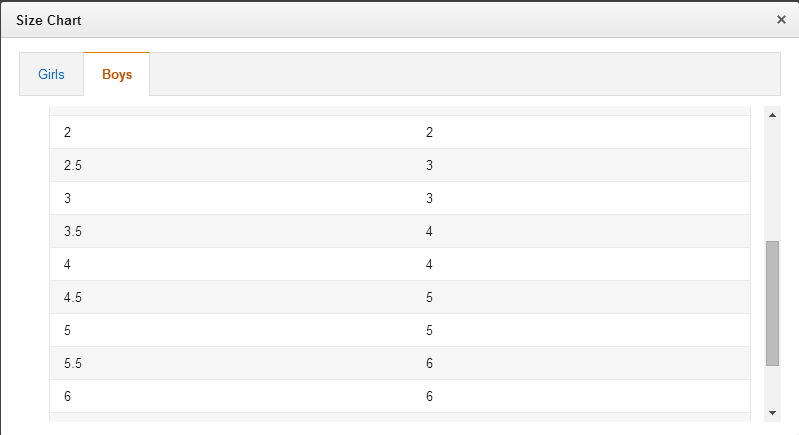Image resolution: width=799 pixels, height=435 pixels.
Task: Click scrollbar track above the thumb
Action: coord(773,182)
